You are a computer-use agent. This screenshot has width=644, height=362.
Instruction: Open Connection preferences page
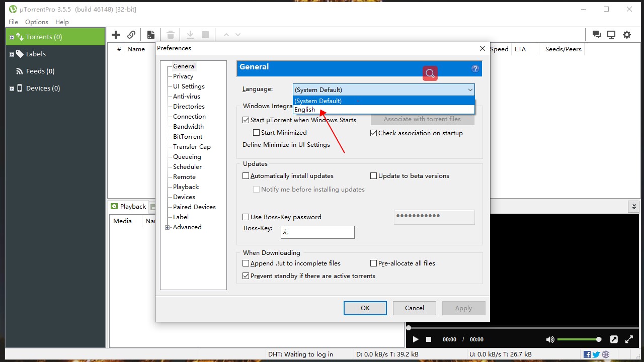tap(189, 117)
